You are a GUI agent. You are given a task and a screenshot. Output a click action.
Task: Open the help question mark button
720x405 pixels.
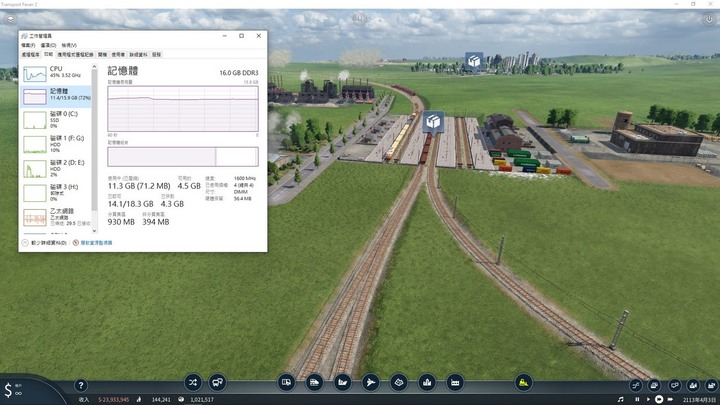point(81,385)
